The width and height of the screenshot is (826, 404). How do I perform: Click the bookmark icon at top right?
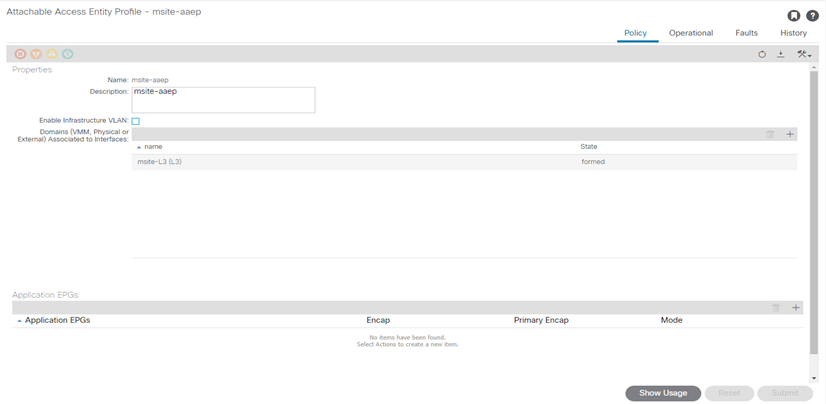[x=793, y=16]
